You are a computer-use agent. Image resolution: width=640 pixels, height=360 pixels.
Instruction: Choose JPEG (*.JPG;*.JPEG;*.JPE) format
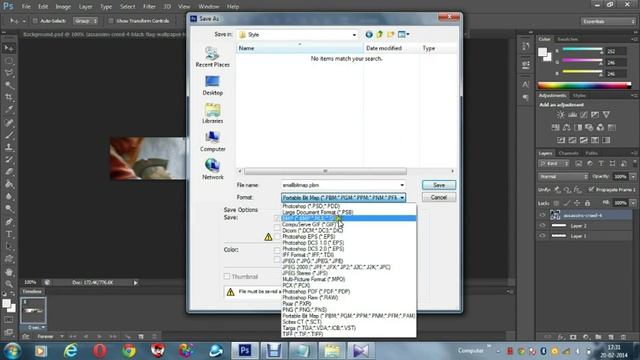[x=313, y=261]
